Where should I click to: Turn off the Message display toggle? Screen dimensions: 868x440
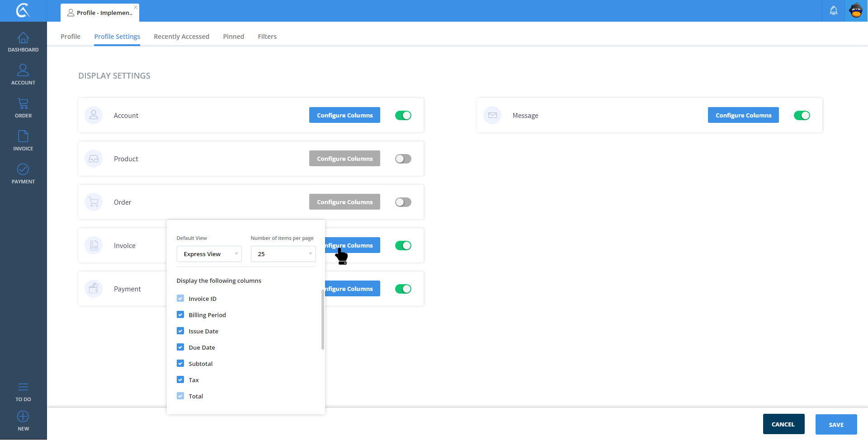coord(802,116)
